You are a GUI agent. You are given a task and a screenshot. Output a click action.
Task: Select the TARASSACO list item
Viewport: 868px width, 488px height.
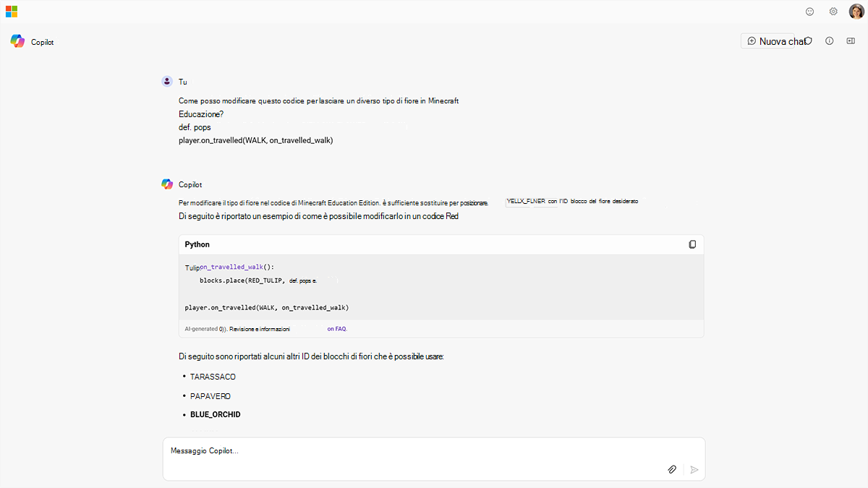(213, 377)
